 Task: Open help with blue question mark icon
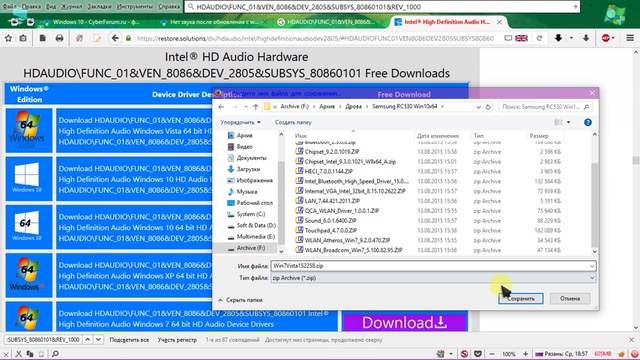pyautogui.click(x=588, y=122)
